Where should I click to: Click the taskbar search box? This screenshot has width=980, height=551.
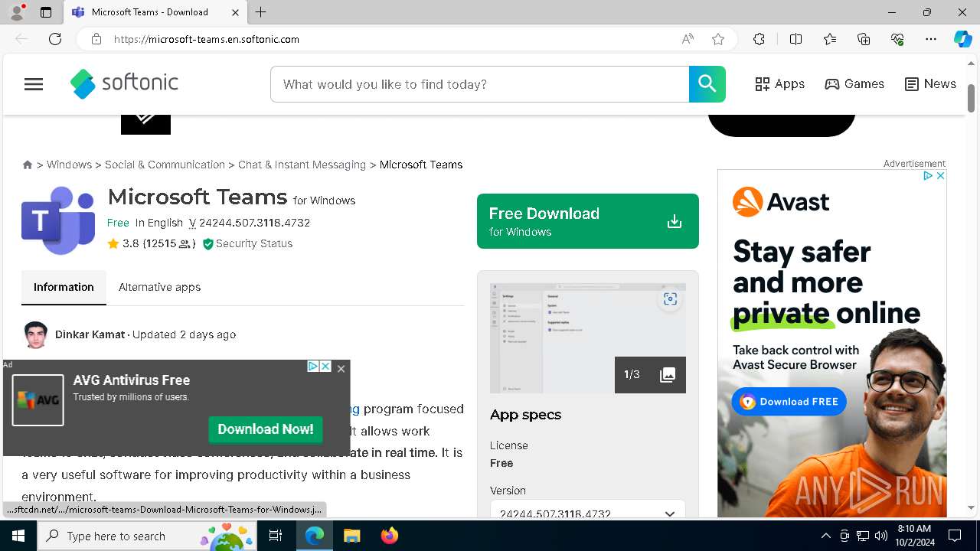(147, 536)
